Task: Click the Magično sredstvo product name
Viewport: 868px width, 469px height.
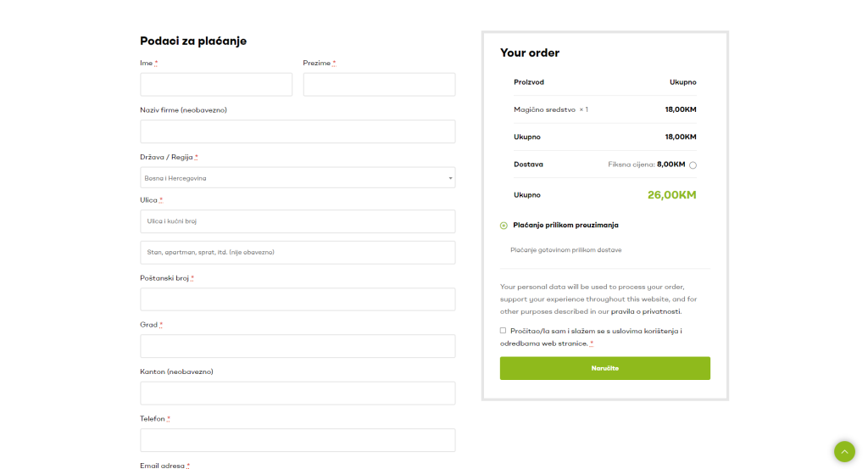Action: click(x=544, y=109)
